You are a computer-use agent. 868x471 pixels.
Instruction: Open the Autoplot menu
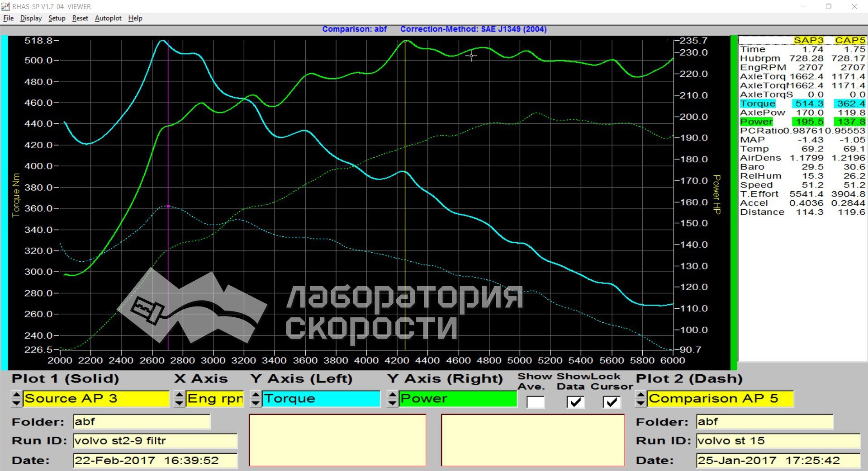click(x=108, y=18)
